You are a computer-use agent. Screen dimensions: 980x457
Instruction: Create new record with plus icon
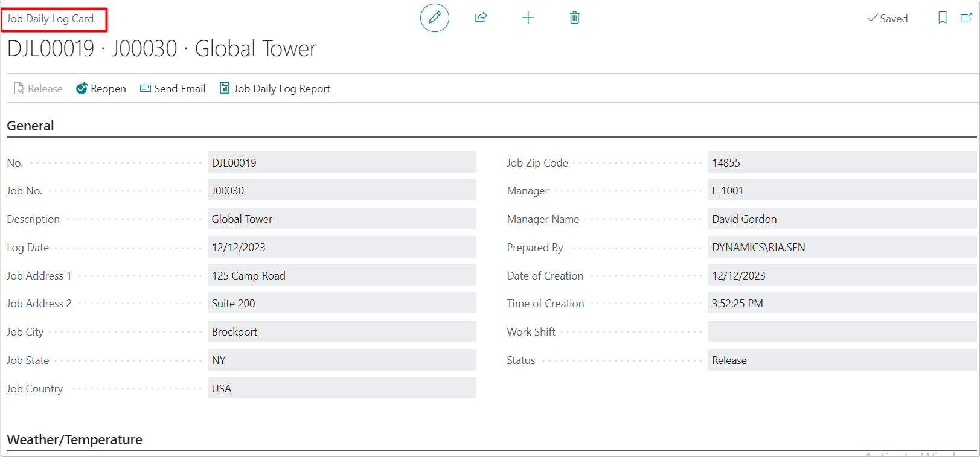[528, 18]
